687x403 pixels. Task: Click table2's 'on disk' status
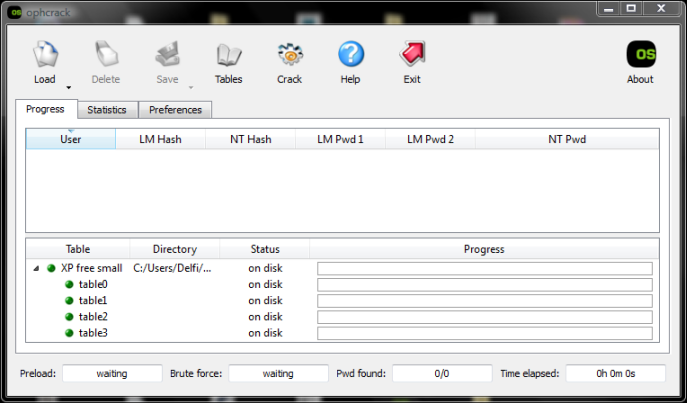(x=265, y=317)
